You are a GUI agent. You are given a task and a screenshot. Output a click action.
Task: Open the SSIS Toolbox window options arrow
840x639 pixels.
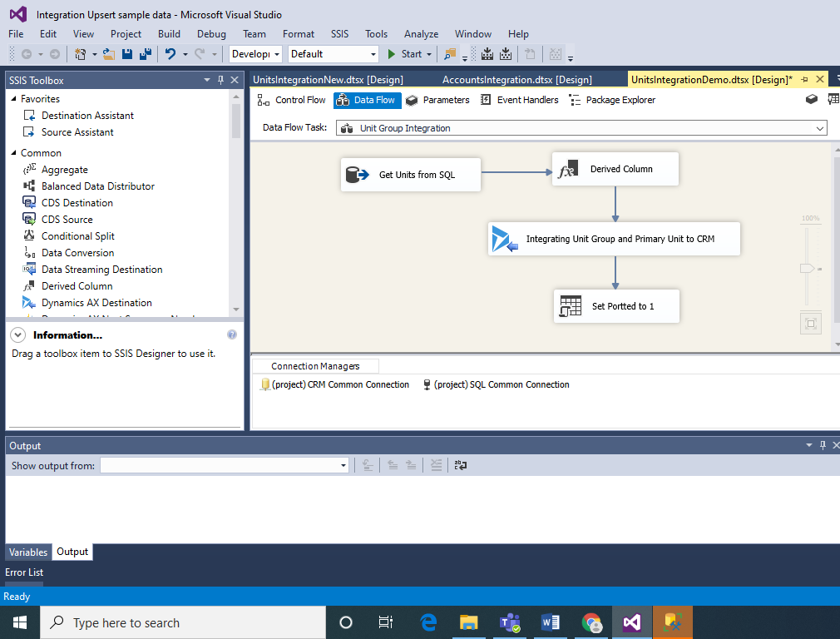pyautogui.click(x=207, y=80)
